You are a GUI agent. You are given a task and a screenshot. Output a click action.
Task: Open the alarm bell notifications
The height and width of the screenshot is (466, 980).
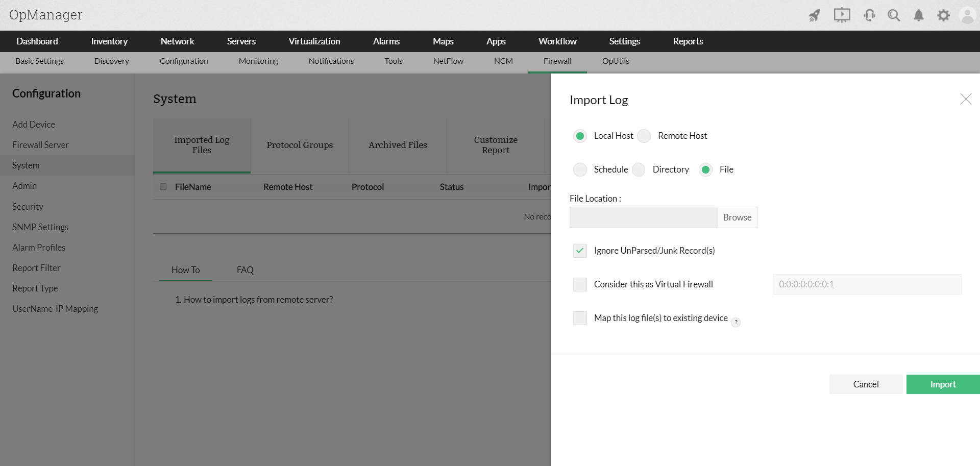(919, 15)
